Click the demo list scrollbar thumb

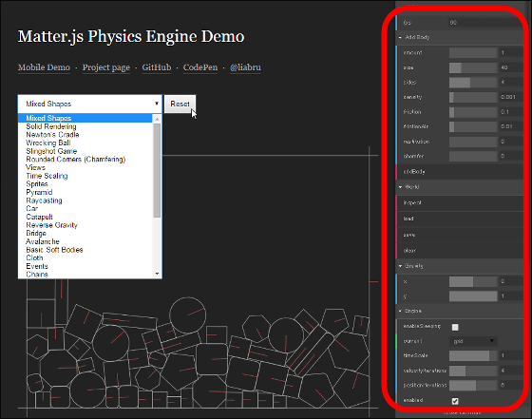tap(157, 170)
